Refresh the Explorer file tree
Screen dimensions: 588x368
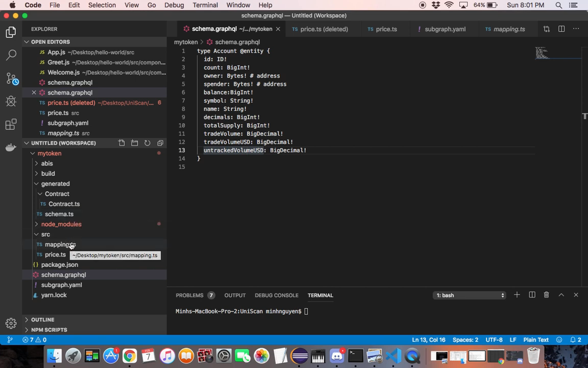148,143
